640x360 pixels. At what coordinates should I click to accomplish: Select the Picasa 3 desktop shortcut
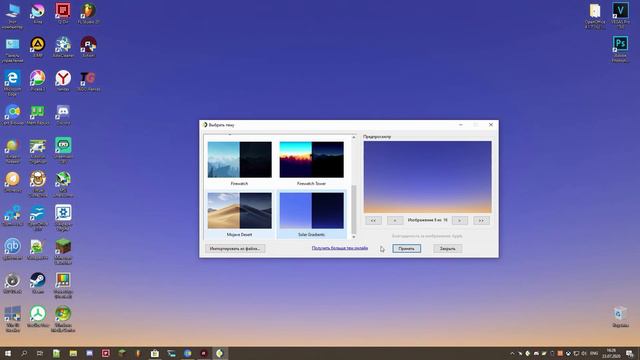38,80
